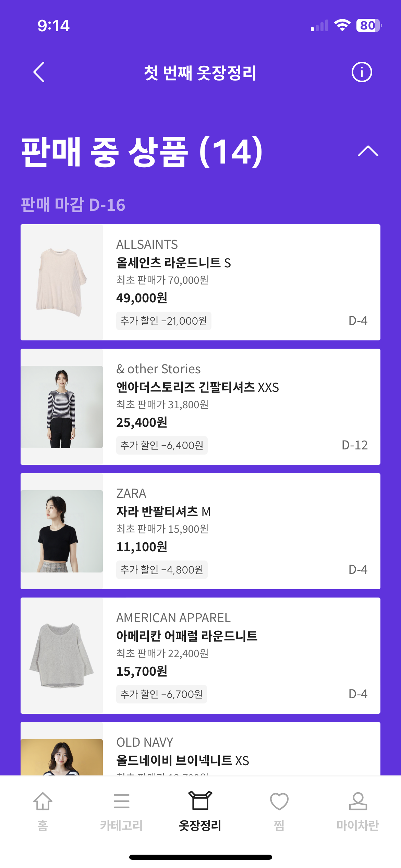
Task: Tap the striped long sleeve shirt photo
Action: pos(62,407)
